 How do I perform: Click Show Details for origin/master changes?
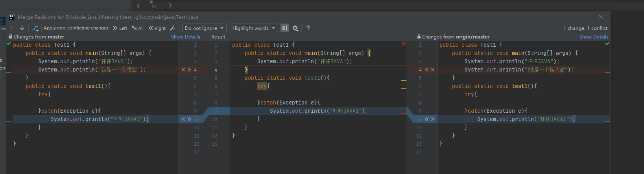(594, 37)
